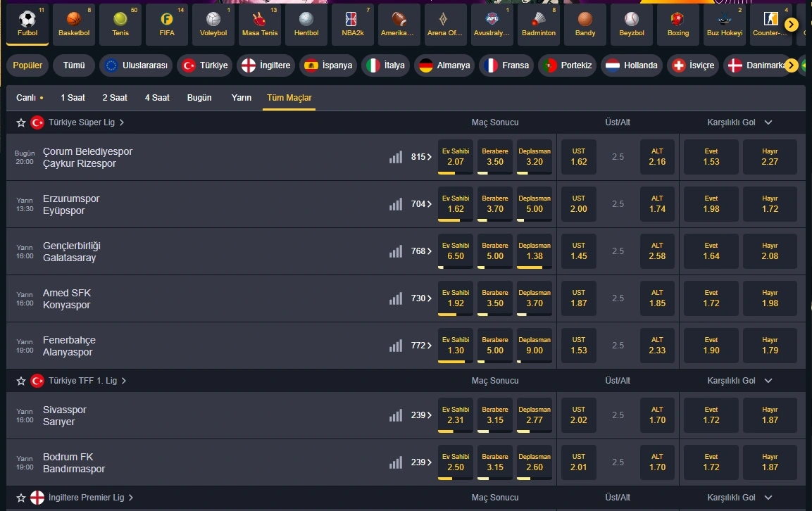This screenshot has width=812, height=511.
Task: Select Deplasman 1.38 odds for Galatasaray
Action: point(535,251)
